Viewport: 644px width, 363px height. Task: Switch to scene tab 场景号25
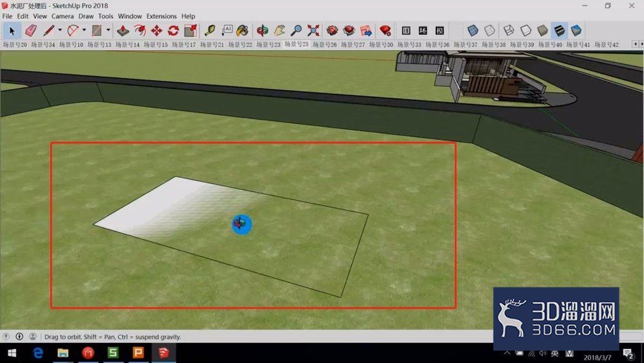tap(296, 44)
